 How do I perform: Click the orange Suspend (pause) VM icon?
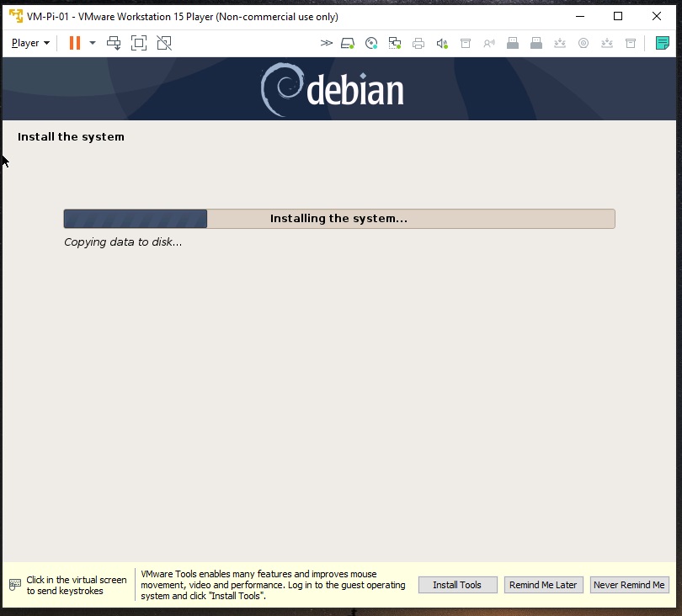coord(75,43)
